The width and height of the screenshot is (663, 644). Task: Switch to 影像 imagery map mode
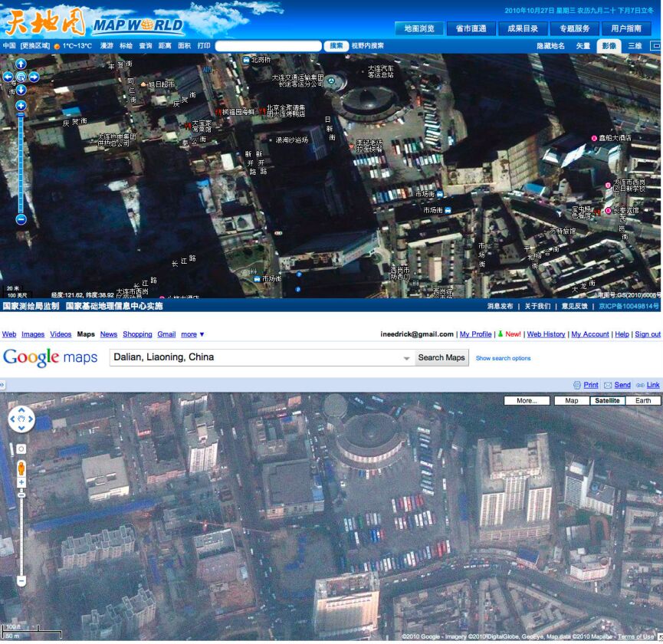click(x=609, y=46)
